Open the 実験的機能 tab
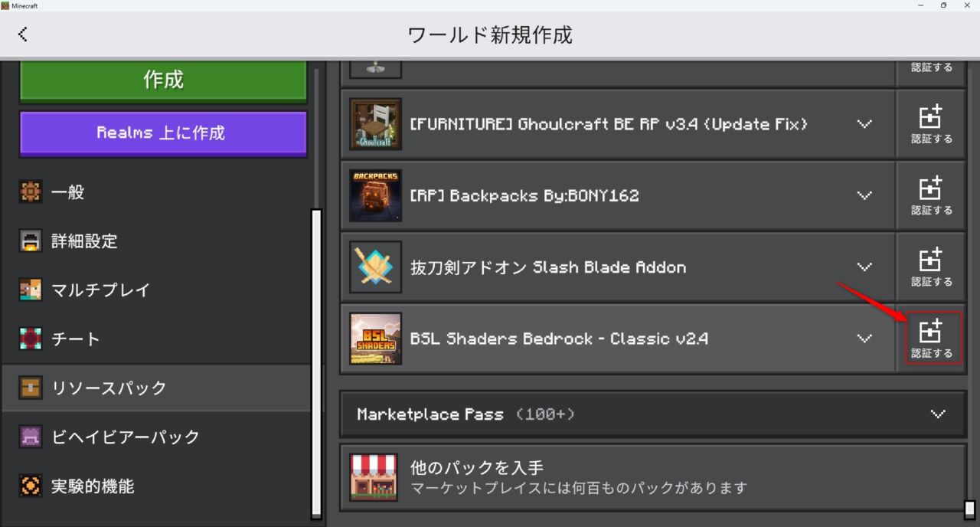The width and height of the screenshot is (980, 527). [157, 486]
